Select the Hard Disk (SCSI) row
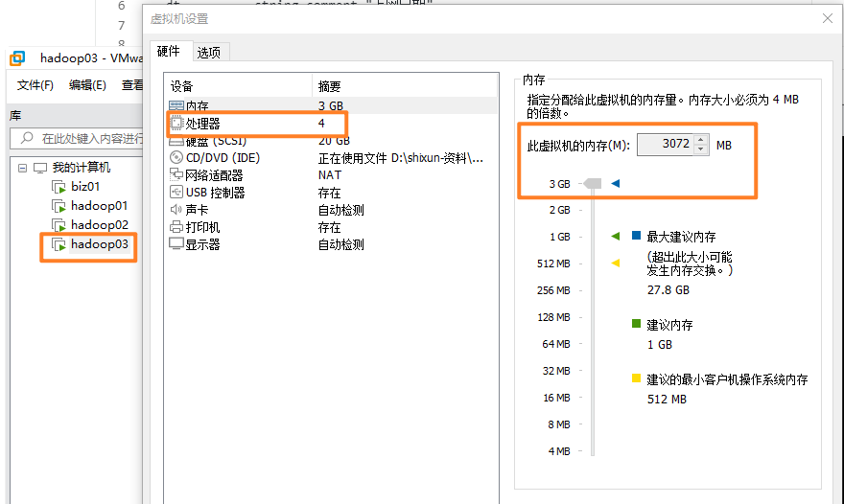The height and width of the screenshot is (504, 844). point(331,141)
